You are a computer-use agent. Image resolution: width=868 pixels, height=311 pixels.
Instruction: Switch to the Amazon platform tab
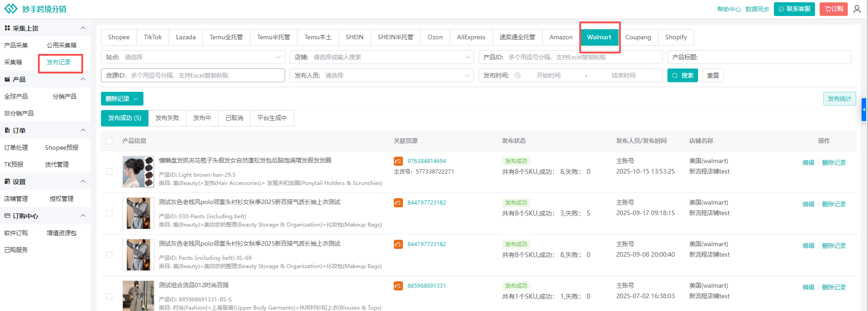[561, 37]
